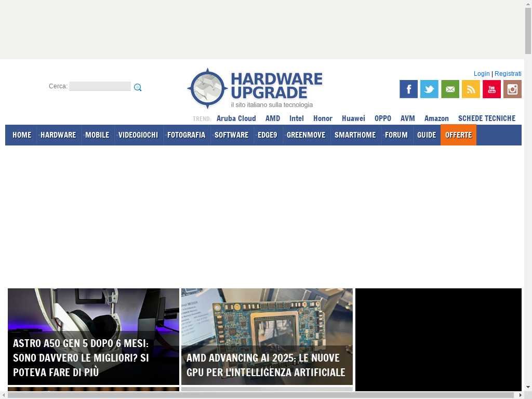Open the Instagram icon
532x399 pixels.
click(x=512, y=89)
